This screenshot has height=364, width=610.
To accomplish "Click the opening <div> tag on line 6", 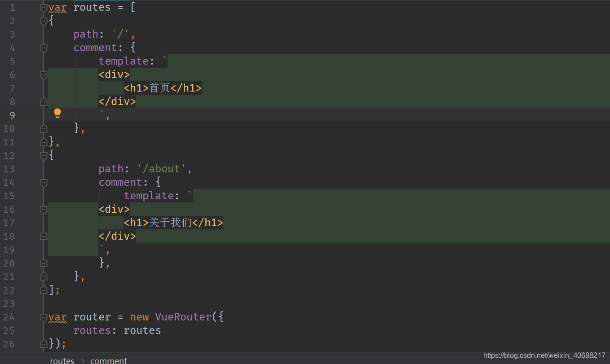I will point(114,75).
